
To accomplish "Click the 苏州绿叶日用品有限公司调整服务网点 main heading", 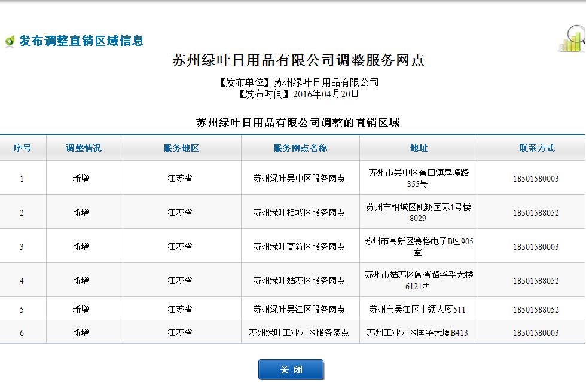I will (x=298, y=60).
